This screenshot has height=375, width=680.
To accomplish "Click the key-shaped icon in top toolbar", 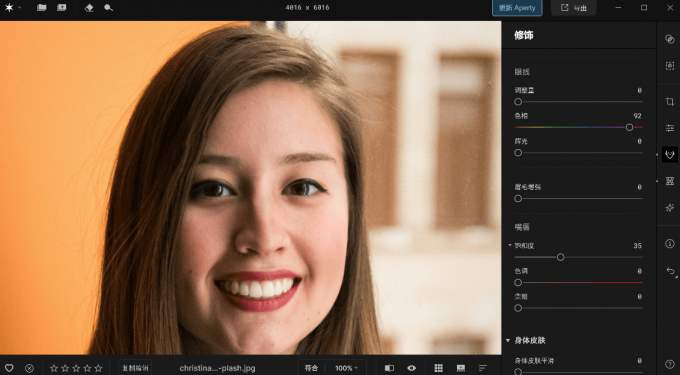I will pyautogui.click(x=108, y=8).
